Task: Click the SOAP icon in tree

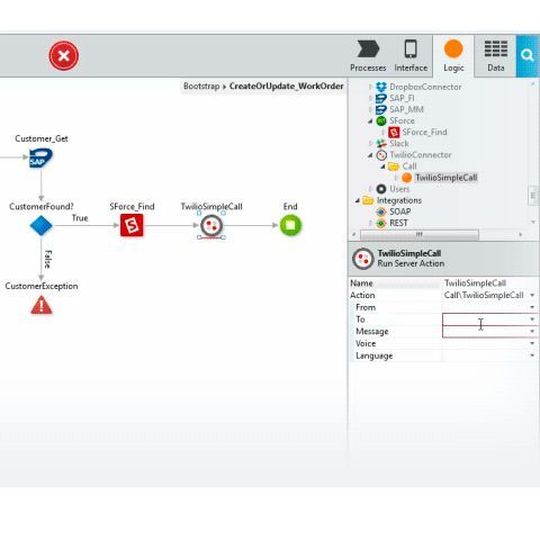Action: [x=381, y=212]
